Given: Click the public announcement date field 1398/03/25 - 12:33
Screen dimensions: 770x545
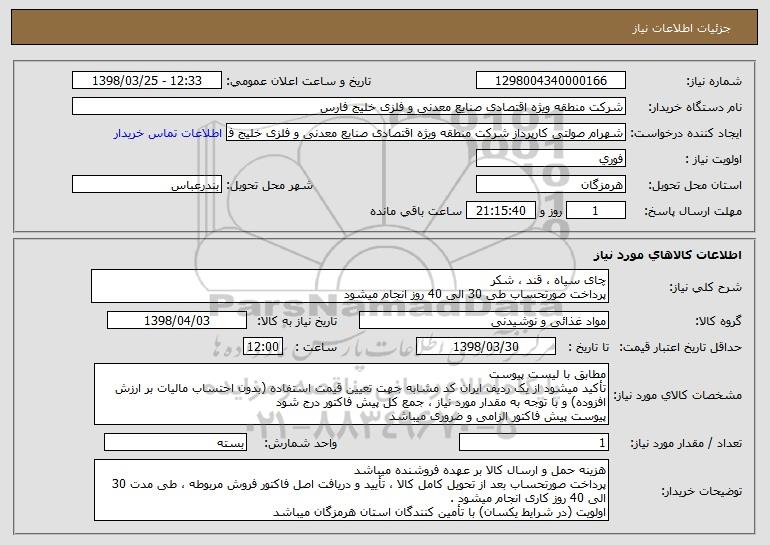Looking at the screenshot, I should click(x=147, y=81).
